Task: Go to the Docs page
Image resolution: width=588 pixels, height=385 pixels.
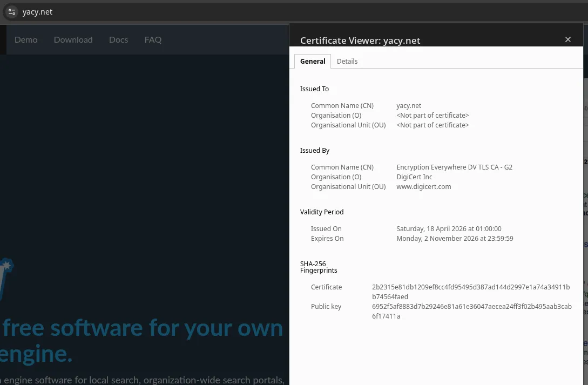Action: pos(118,40)
